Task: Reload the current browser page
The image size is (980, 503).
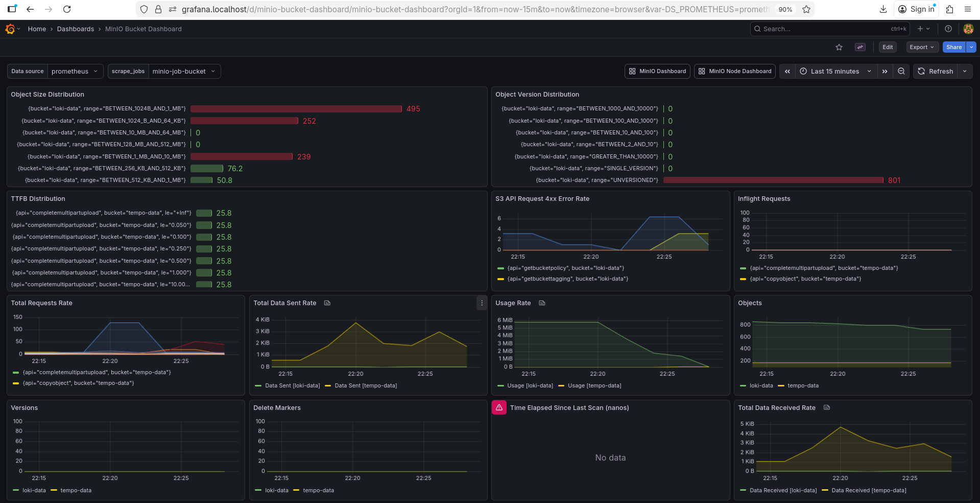Action: click(67, 9)
